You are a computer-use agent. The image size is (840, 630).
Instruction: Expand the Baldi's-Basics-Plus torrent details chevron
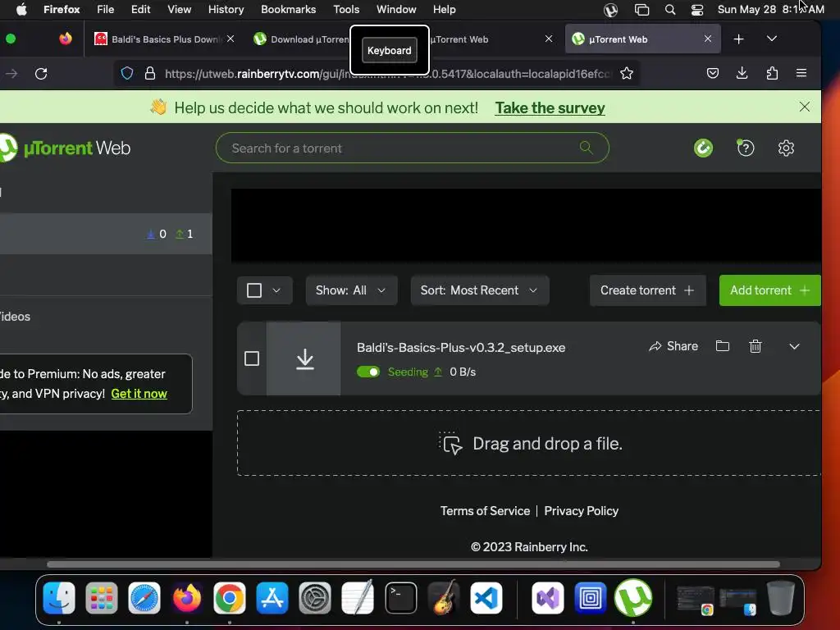point(794,347)
